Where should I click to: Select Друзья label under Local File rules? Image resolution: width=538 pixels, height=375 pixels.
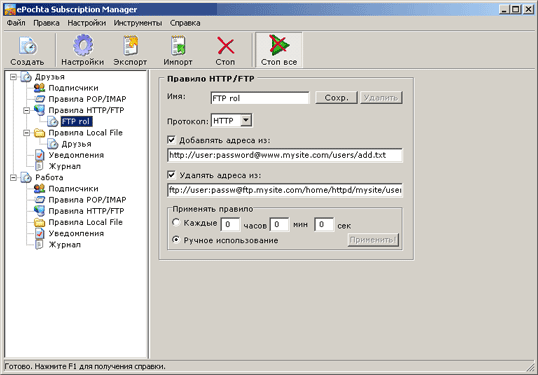[x=76, y=144]
